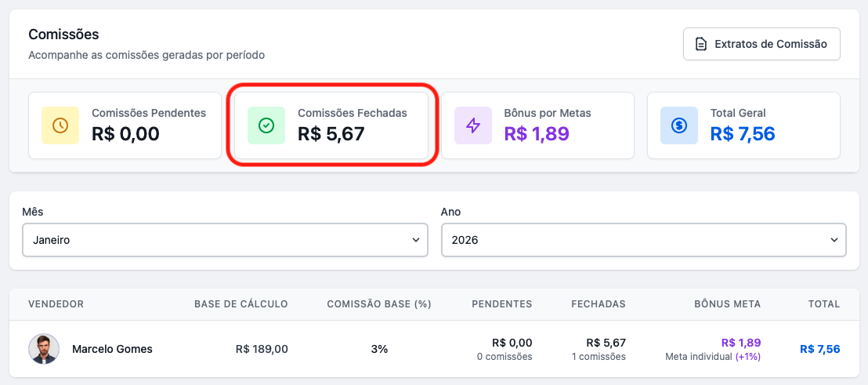Screen dimensions: 868x385
Task: Select the Bônus por Metas card
Action: pos(537,125)
